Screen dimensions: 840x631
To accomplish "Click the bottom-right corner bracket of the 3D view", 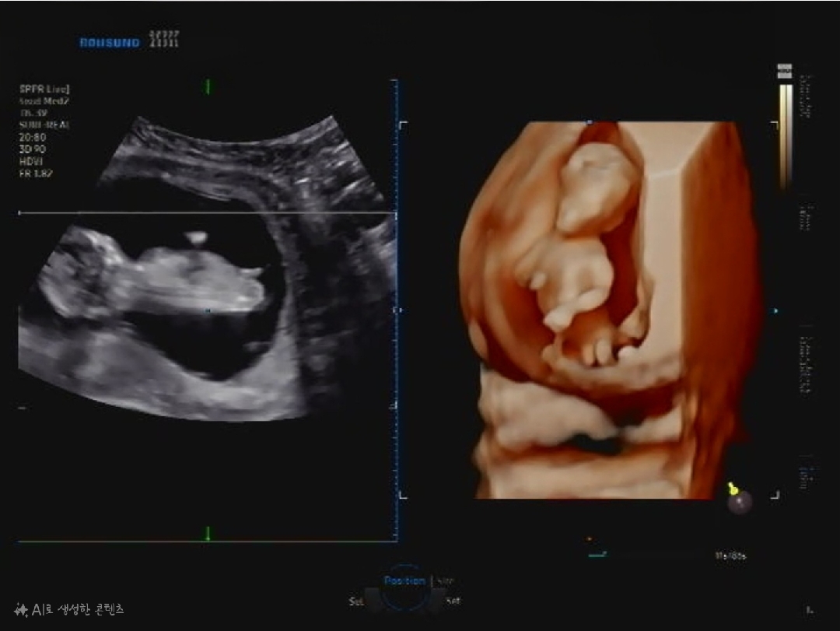I will (775, 494).
